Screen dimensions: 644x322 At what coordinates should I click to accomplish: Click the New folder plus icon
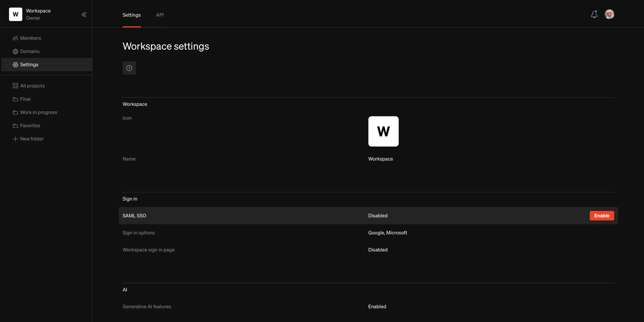pyautogui.click(x=15, y=139)
